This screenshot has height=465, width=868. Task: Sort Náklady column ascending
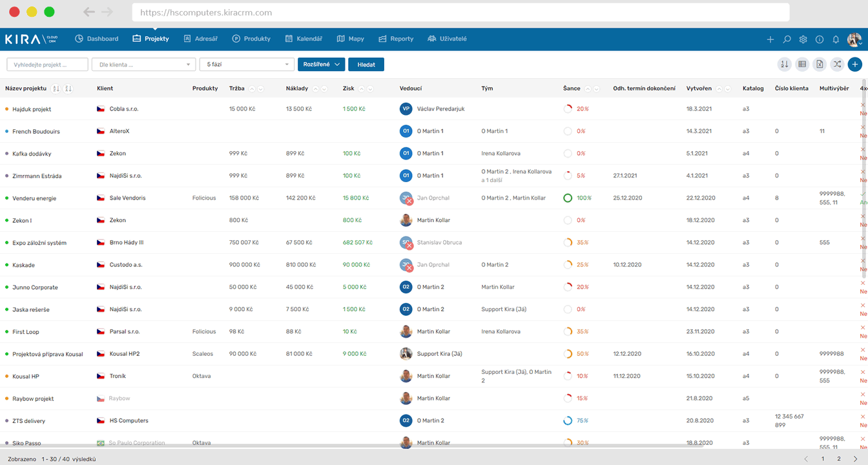click(x=315, y=88)
